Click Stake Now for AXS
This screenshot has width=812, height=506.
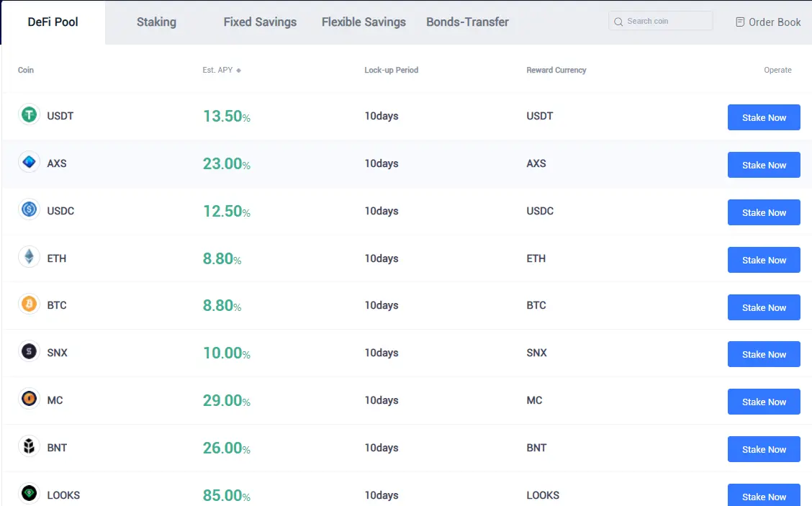tap(764, 166)
